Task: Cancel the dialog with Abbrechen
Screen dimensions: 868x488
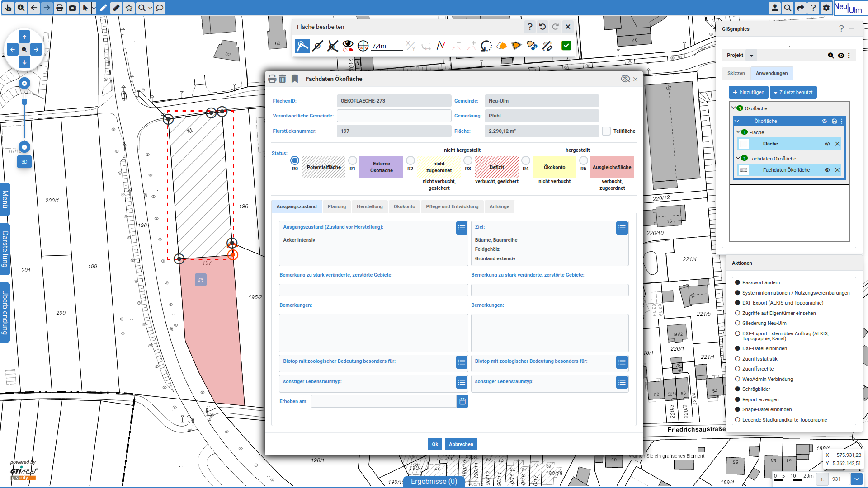Action: click(x=461, y=444)
